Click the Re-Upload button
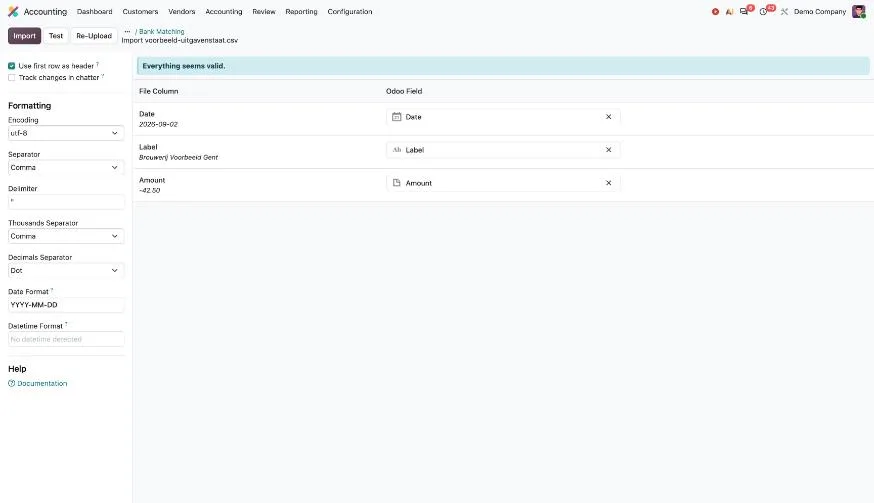This screenshot has height=503, width=874. point(94,36)
